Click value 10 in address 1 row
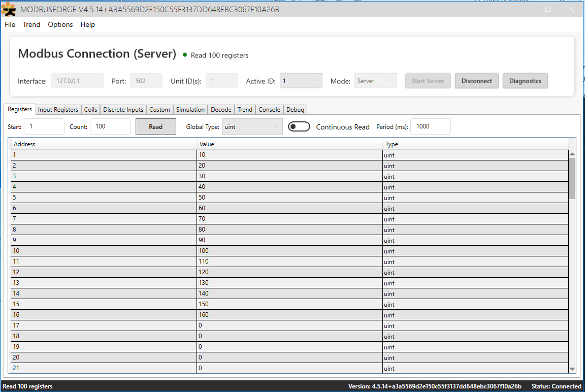 289,155
